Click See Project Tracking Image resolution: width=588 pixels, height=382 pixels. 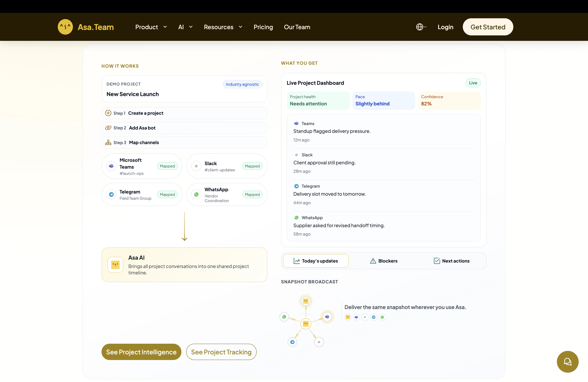221,352
